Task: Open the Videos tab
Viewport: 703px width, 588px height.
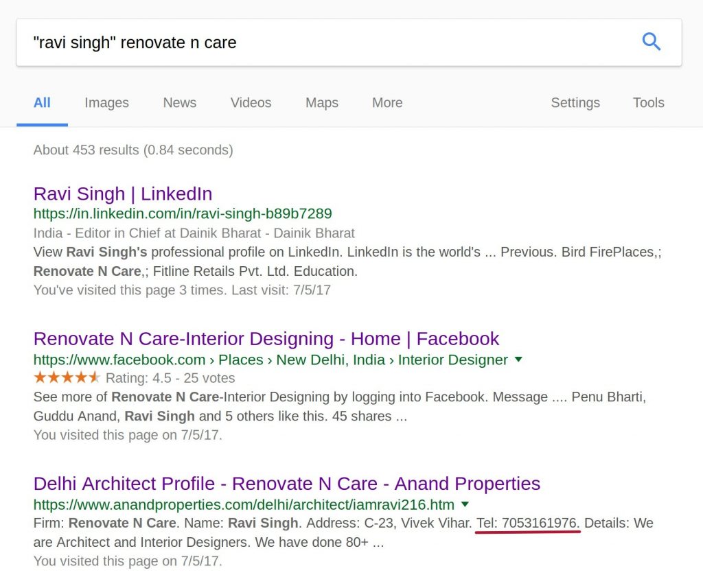Action: [x=251, y=103]
